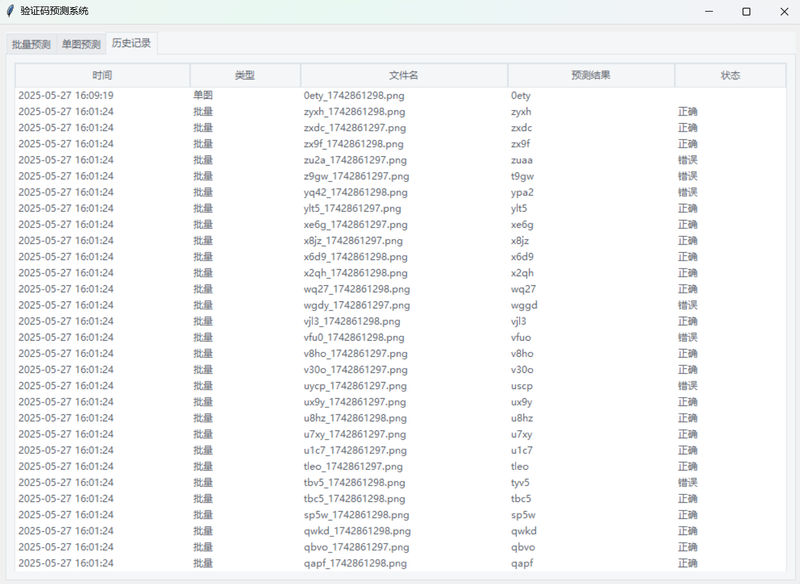Select file ux9y_1742861297.png
This screenshot has width=800, height=584.
pos(355,402)
